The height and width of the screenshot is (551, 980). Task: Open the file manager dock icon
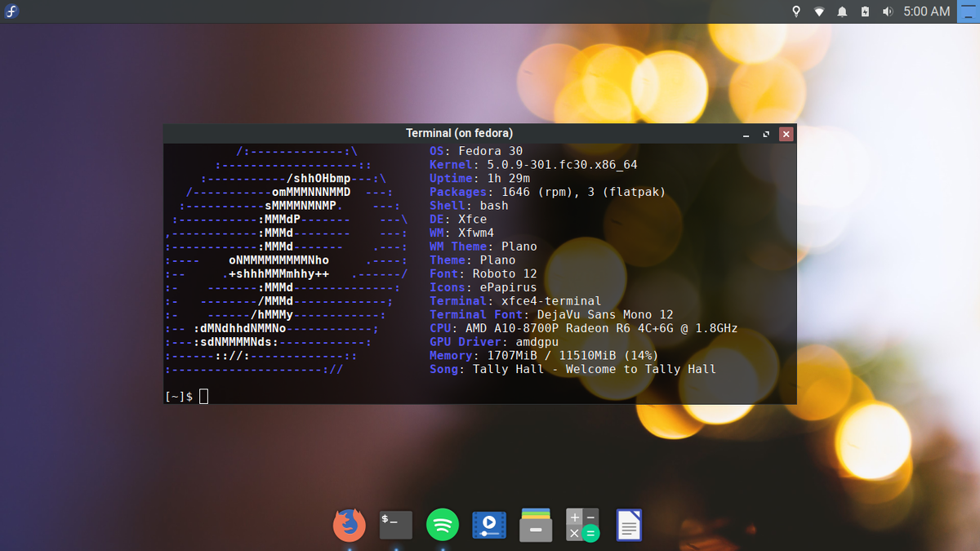[x=536, y=524]
